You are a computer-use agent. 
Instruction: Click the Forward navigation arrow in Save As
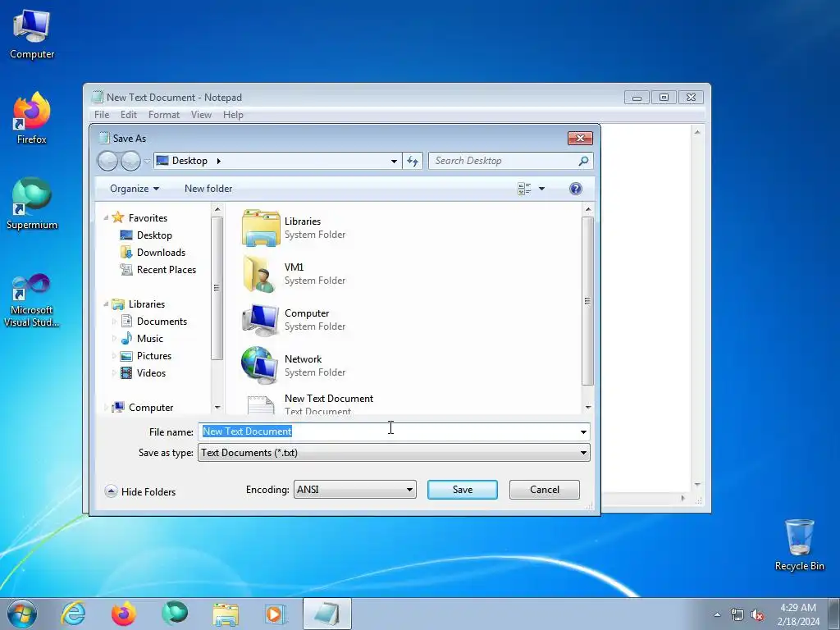pos(130,161)
